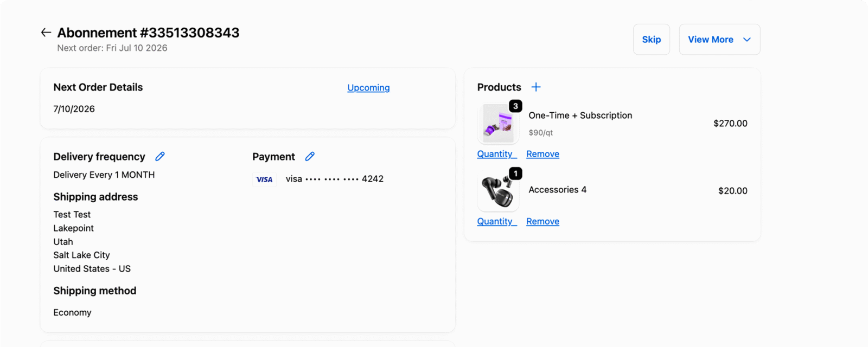This screenshot has width=868, height=347.
Task: Change quantity for One-Time + Subscription
Action: click(497, 154)
